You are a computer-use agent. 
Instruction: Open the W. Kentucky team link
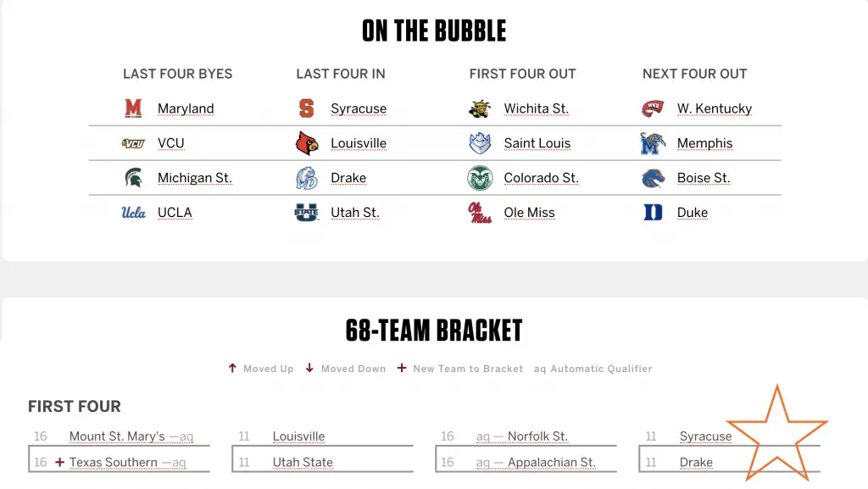pos(714,108)
